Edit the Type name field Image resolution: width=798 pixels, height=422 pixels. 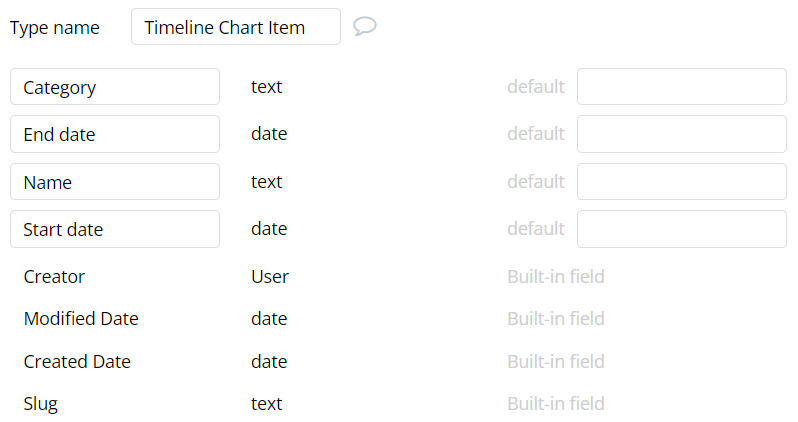(x=235, y=27)
